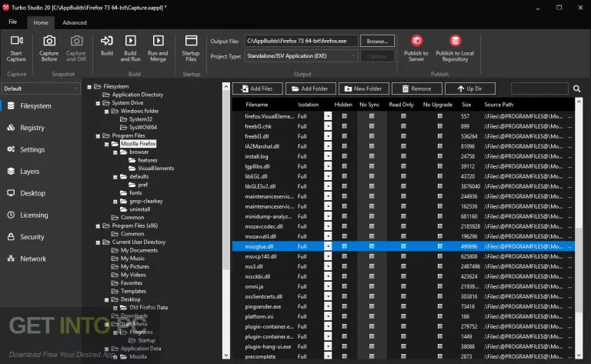Open Startup Files settings
This screenshot has width=591, height=364.
pyautogui.click(x=191, y=48)
